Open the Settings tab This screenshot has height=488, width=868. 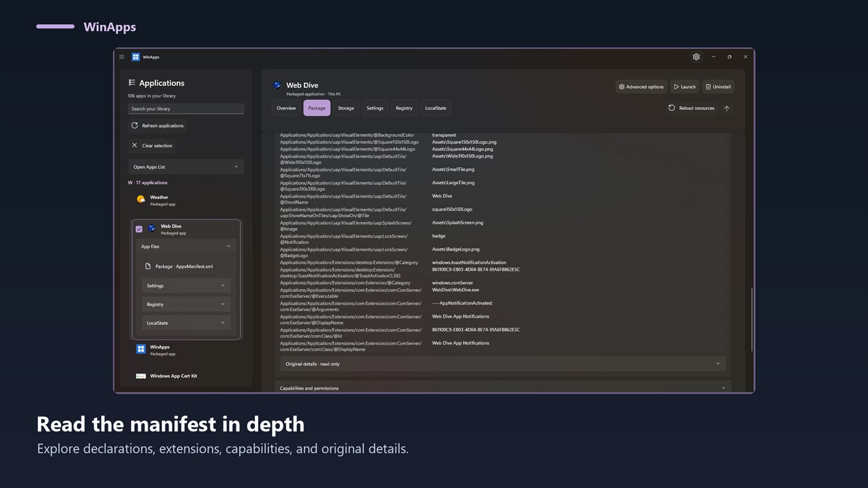[x=375, y=108]
